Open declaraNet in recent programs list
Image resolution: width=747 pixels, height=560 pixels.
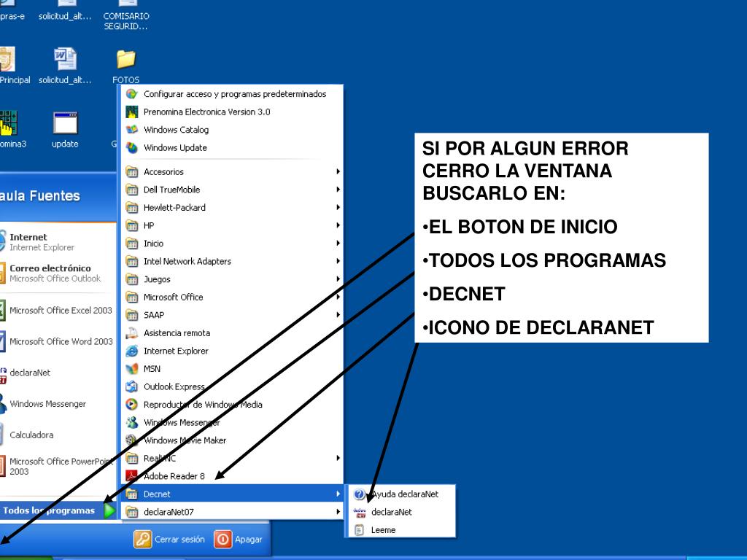[57, 373]
